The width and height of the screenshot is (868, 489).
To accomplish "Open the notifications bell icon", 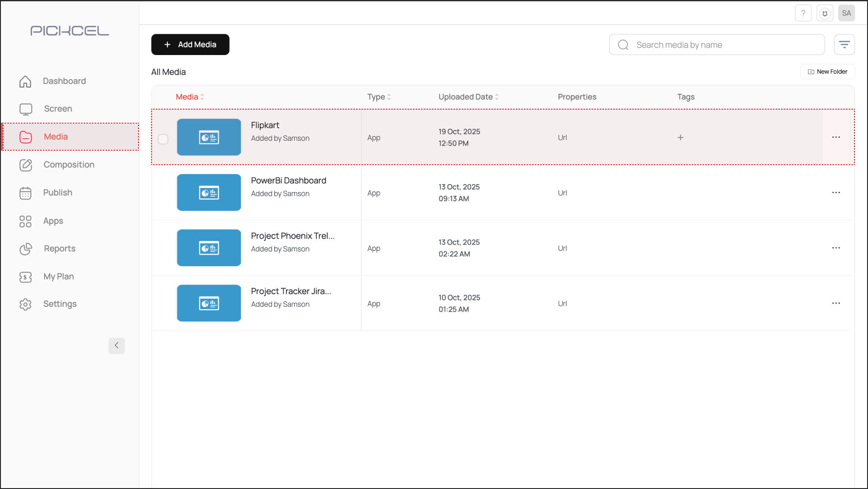I will click(825, 13).
